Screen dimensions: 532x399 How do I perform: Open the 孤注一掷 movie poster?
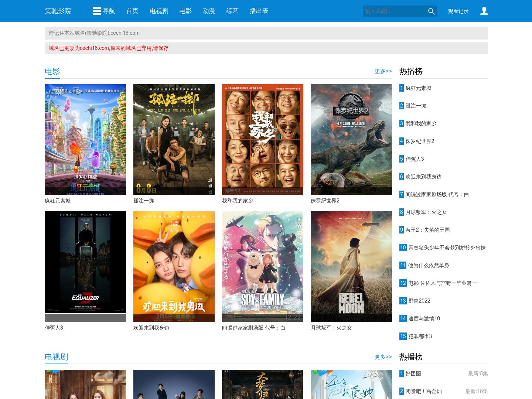(174, 140)
